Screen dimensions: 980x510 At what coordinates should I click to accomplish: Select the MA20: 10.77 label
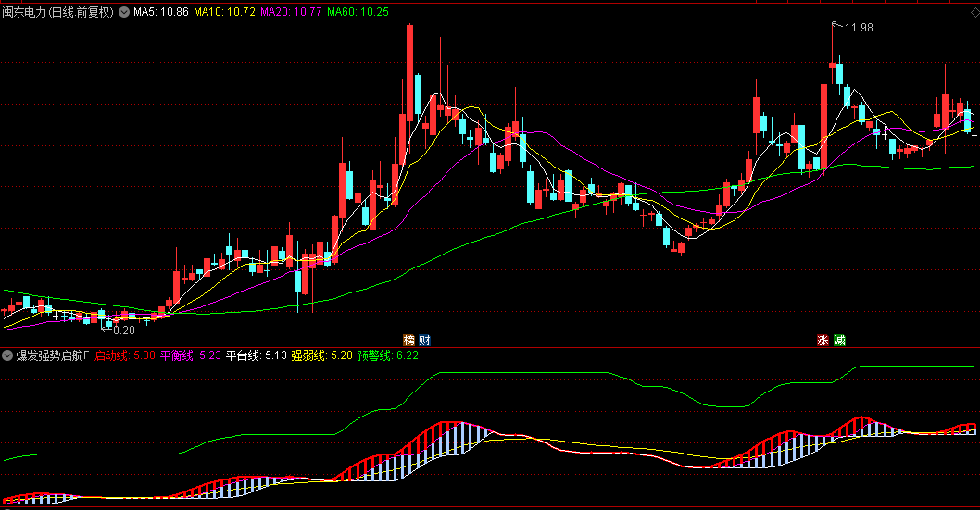pos(291,12)
